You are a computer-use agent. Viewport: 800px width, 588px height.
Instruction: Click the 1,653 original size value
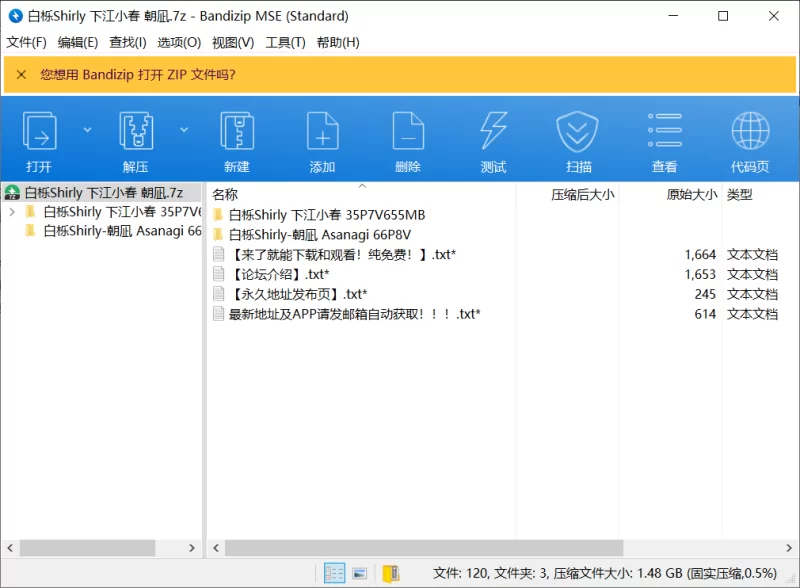(700, 275)
